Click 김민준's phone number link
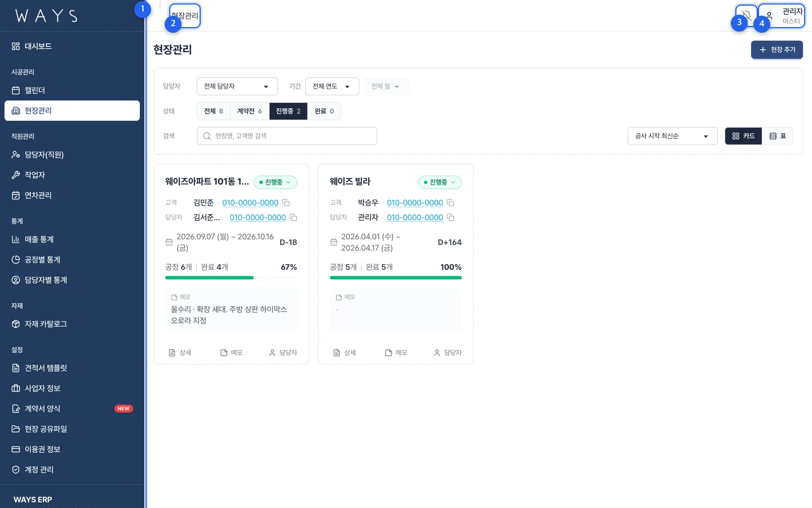The width and height of the screenshot is (812, 508). point(250,203)
